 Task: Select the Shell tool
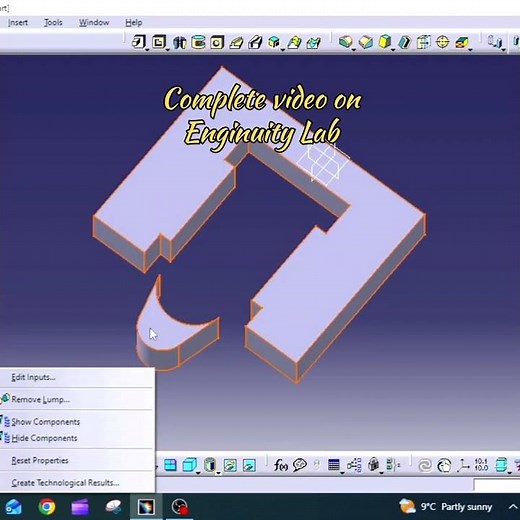(404, 42)
